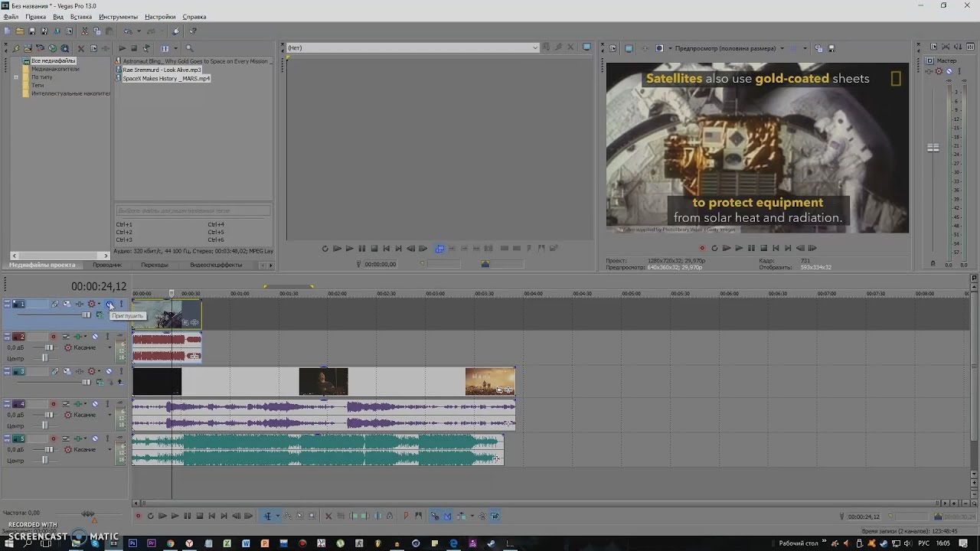The width and height of the screenshot is (980, 551).
Task: Open the trimmer '(Нет)' dropdown list
Action: (534, 48)
